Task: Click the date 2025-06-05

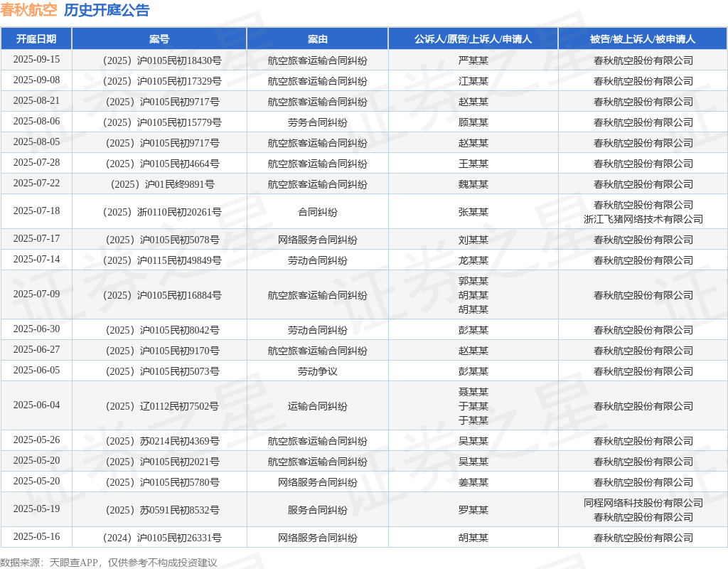Action: click(36, 370)
